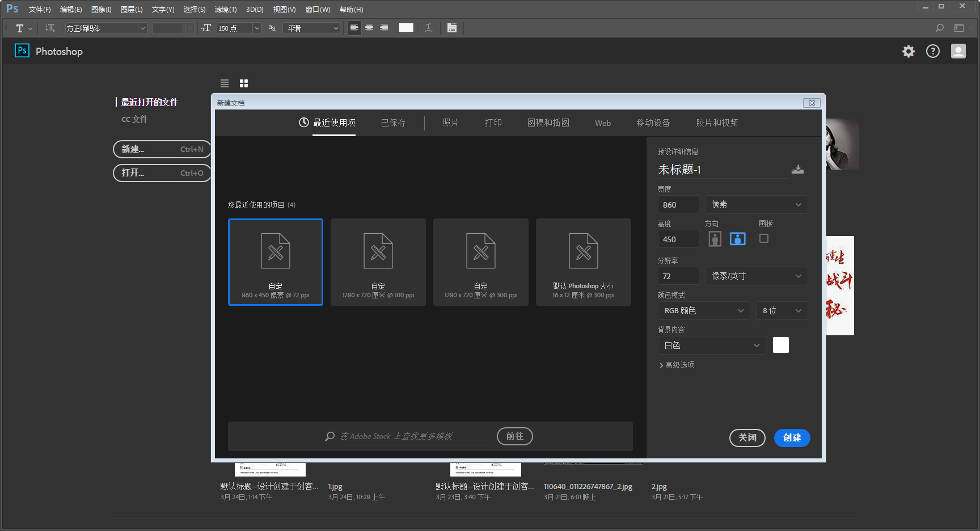Click the background color swatch beside 白色
Viewport: 980px width, 531px height.
[781, 345]
